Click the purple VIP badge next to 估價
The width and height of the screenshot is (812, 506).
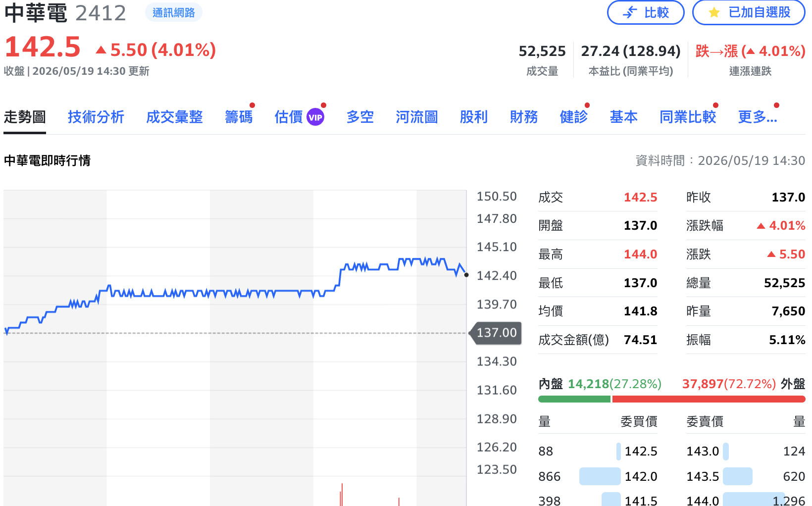[315, 117]
